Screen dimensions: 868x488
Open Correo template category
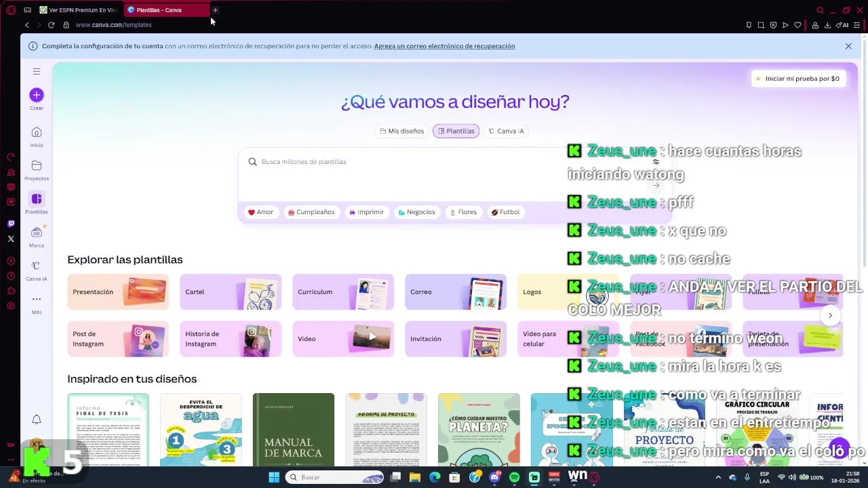point(456,291)
